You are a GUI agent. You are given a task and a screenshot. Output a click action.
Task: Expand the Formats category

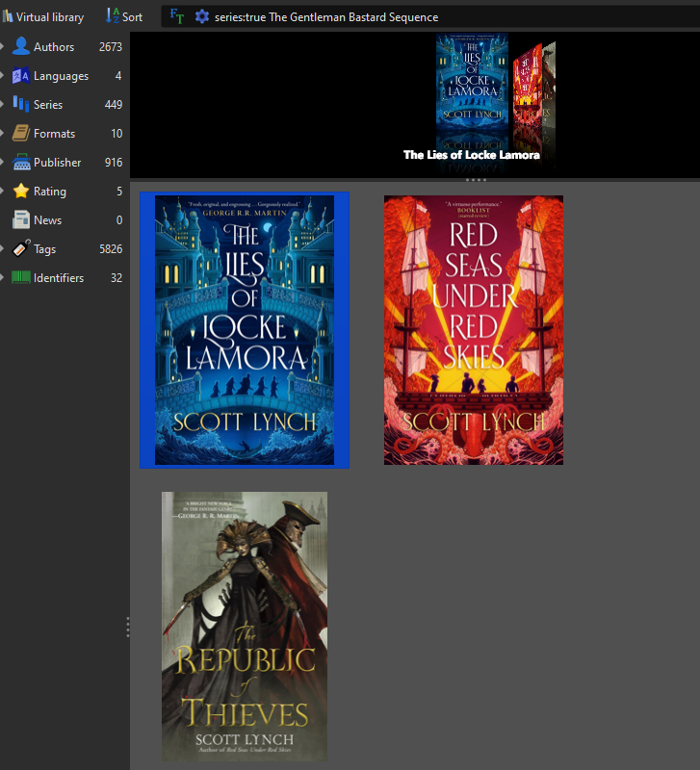pos(3,134)
